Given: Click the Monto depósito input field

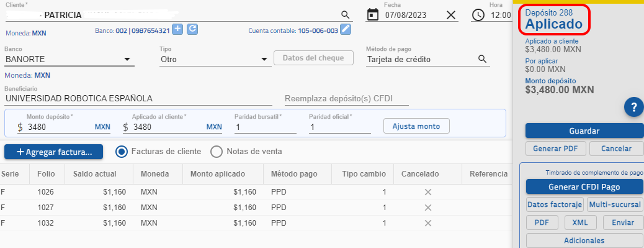Looking at the screenshot, I should coord(64,127).
